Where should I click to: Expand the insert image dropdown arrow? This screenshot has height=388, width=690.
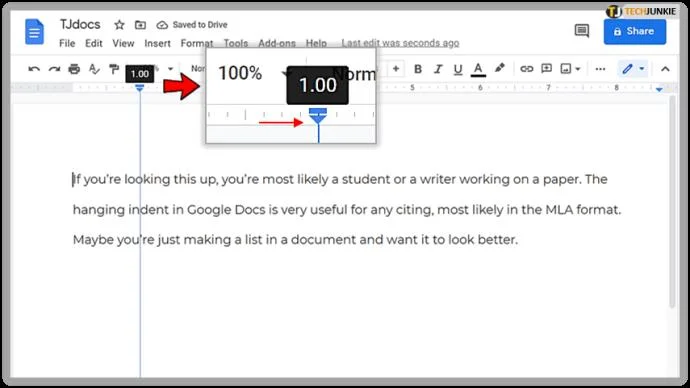578,69
